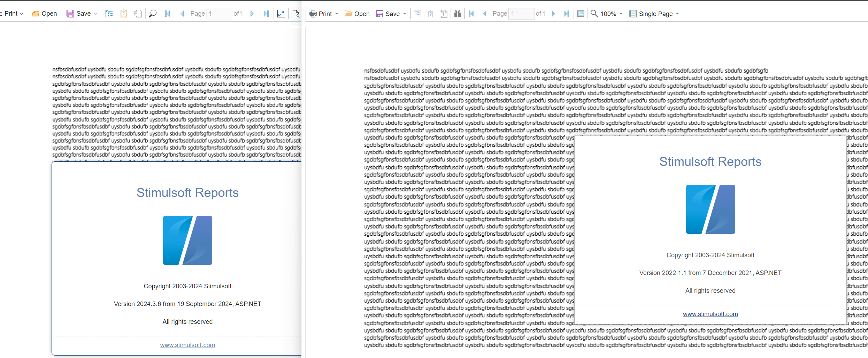Click Open button in left viewer
This screenshot has width=868, height=358.
click(44, 14)
